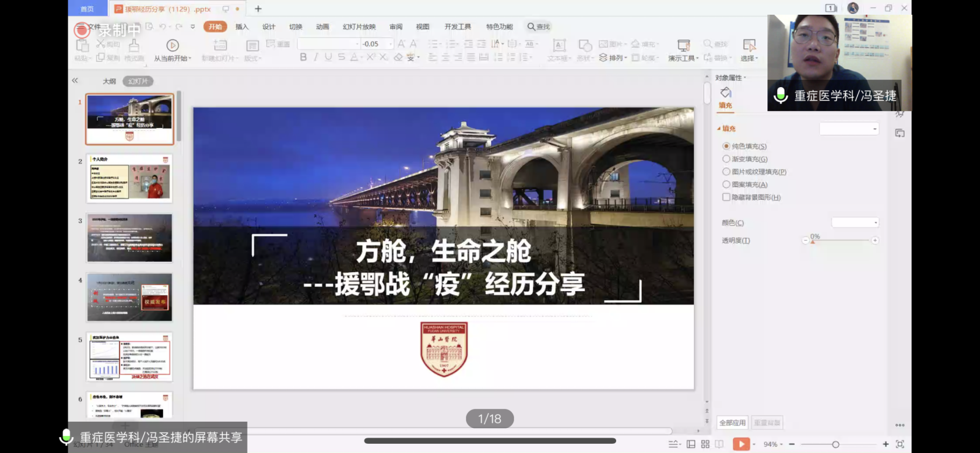The image size is (980, 453).
Task: Click the presentation tools icon
Action: pos(684,45)
